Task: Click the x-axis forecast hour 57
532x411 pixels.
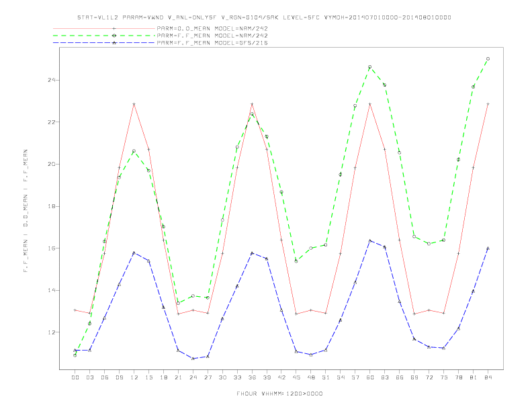Action: click(355, 377)
